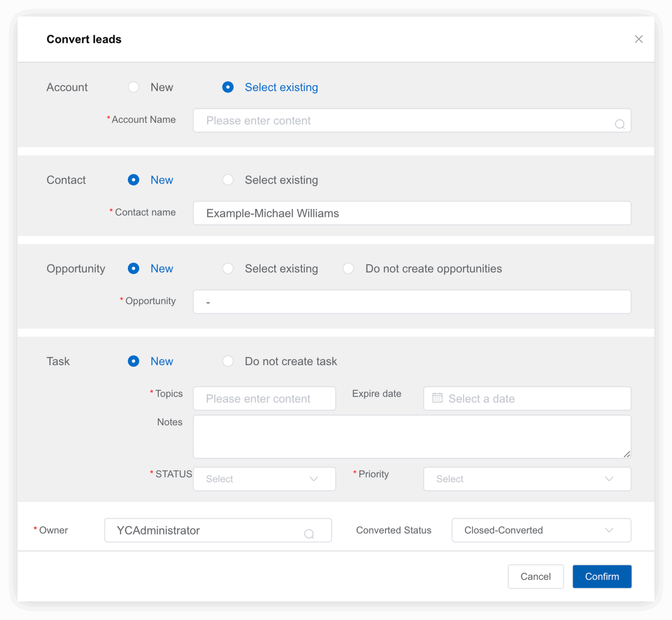This screenshot has width=672, height=620.
Task: Click the Expire date calendar icon
Action: pyautogui.click(x=437, y=398)
